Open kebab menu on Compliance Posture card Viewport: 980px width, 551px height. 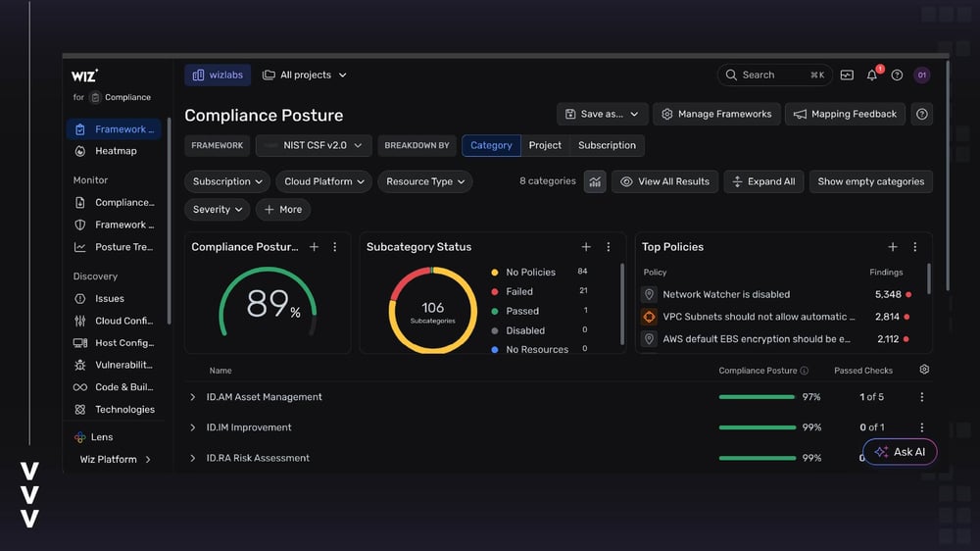coord(335,247)
